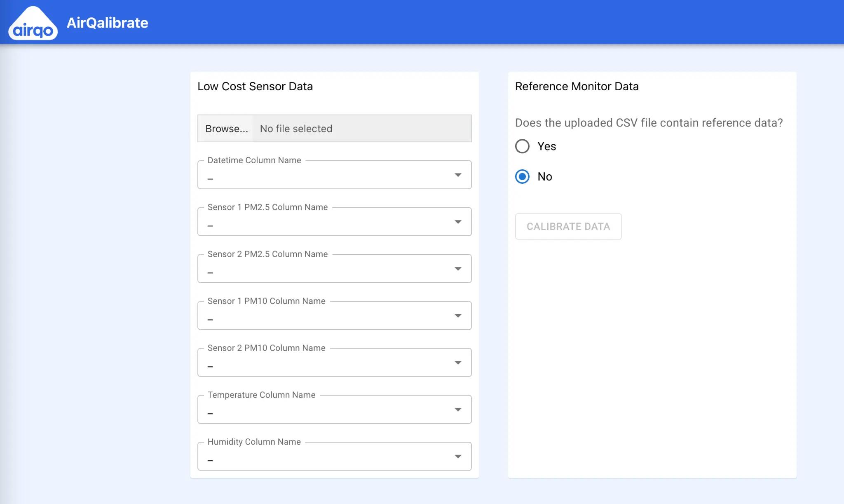This screenshot has width=844, height=504.
Task: Select the Yes radio button for reference data
Action: pos(523,146)
